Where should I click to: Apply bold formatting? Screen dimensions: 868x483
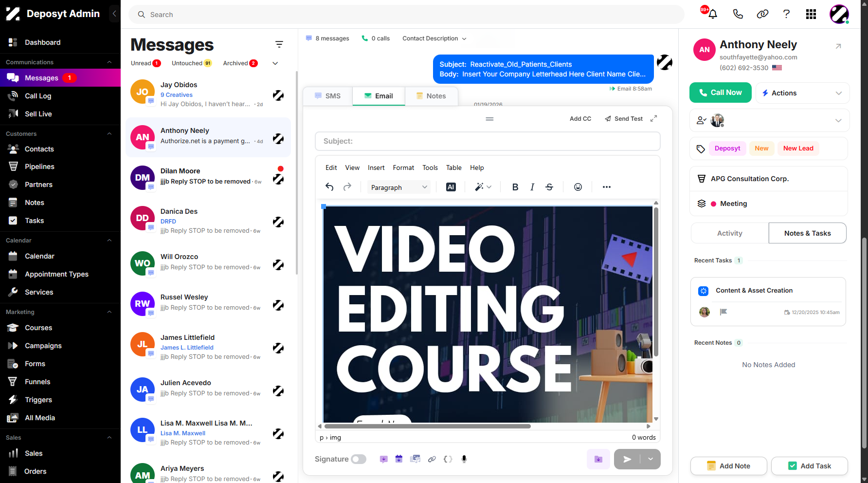[x=515, y=187]
